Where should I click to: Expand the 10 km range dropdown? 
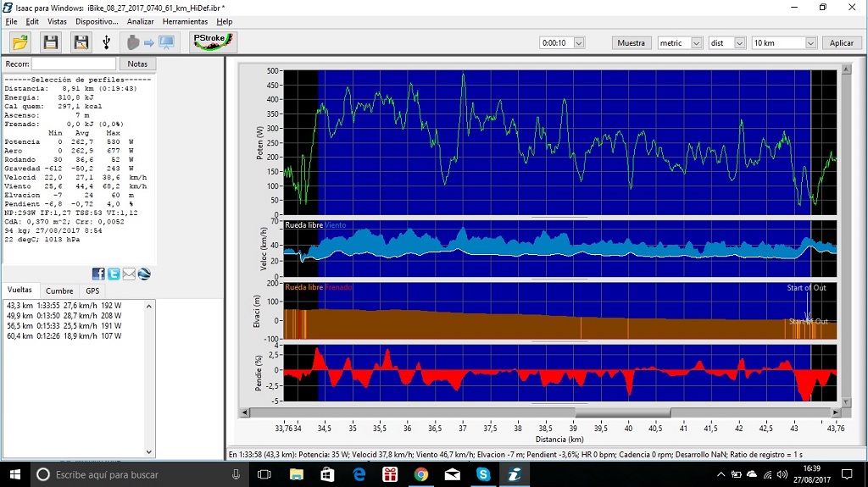point(810,43)
